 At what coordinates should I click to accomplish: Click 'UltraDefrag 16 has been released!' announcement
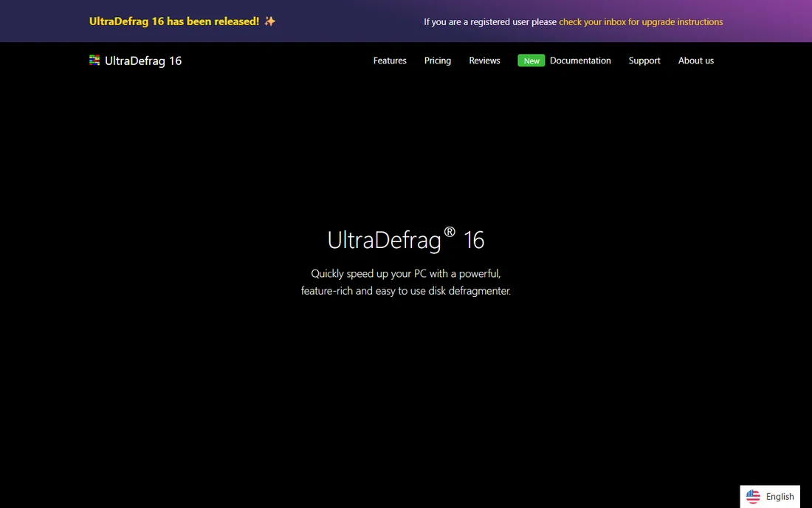coord(174,21)
